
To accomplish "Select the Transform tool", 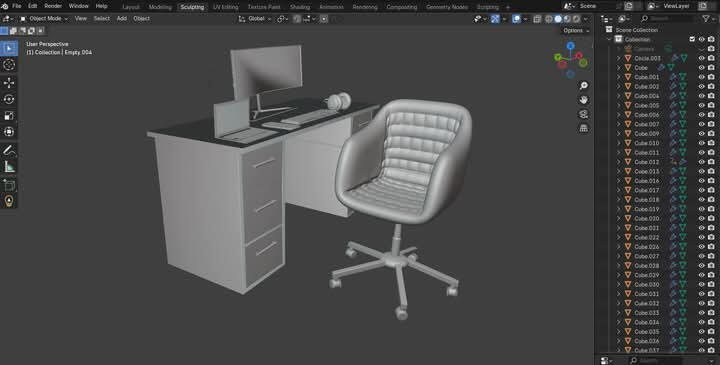I will 9,132.
